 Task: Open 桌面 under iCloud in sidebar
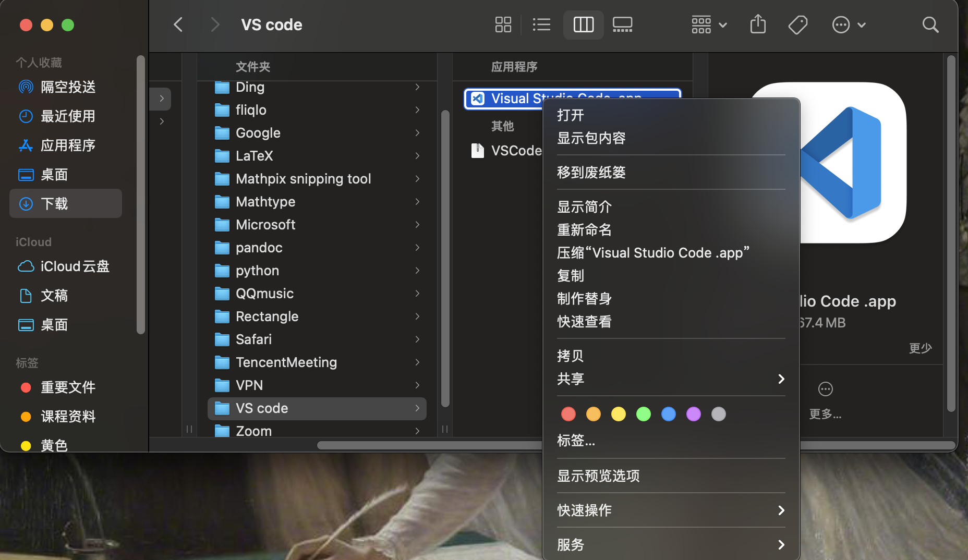[x=66, y=325]
